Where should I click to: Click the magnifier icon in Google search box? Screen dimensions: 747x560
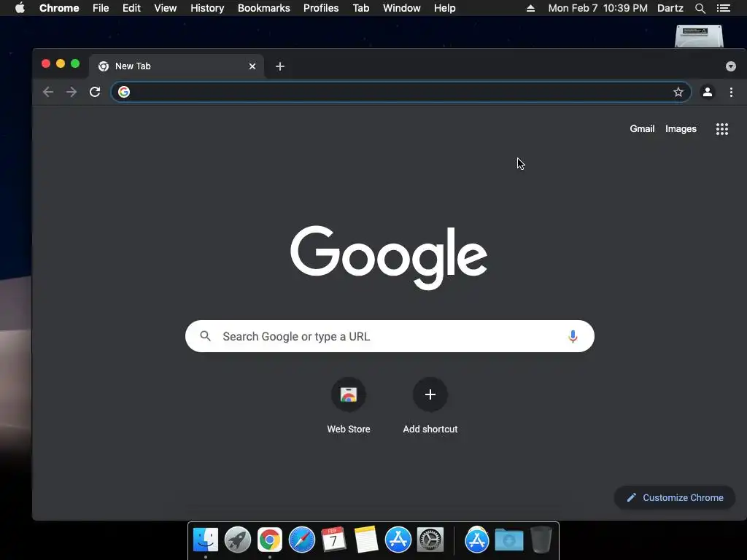click(205, 336)
